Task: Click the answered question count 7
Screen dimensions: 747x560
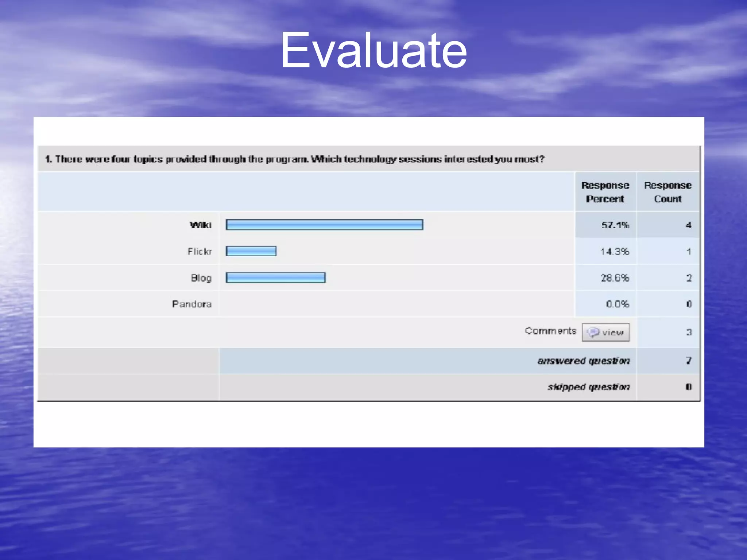Action: tap(689, 361)
